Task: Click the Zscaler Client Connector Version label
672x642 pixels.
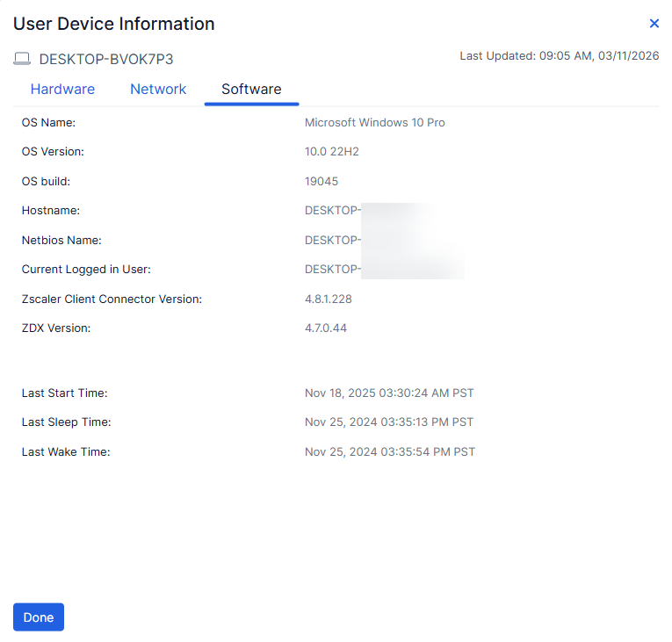Action: coord(112,299)
